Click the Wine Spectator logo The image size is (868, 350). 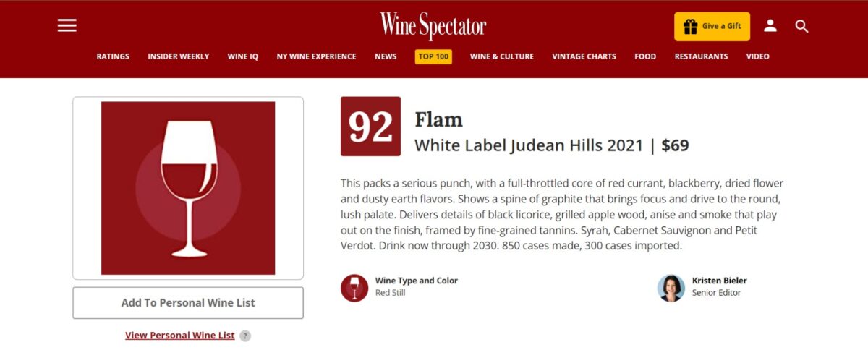click(x=433, y=26)
